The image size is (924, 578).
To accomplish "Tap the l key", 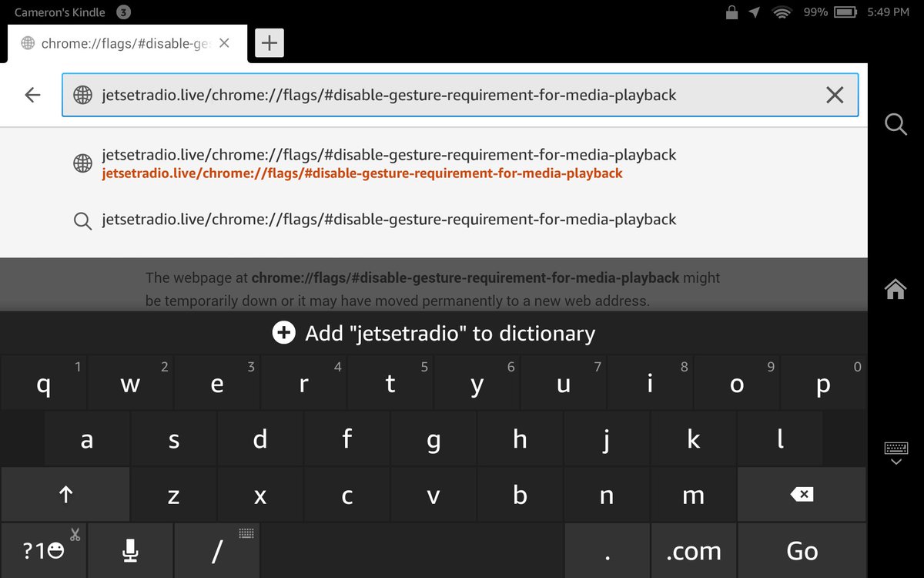I will tap(780, 439).
